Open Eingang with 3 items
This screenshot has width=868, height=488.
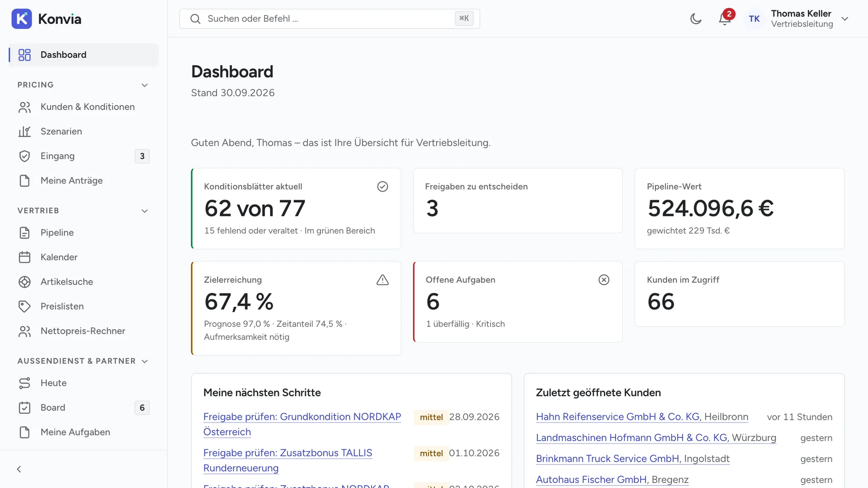(x=84, y=156)
